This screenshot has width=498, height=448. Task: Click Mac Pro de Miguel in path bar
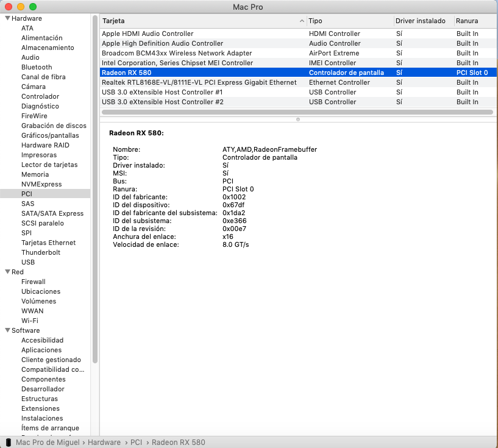pyautogui.click(x=48, y=443)
